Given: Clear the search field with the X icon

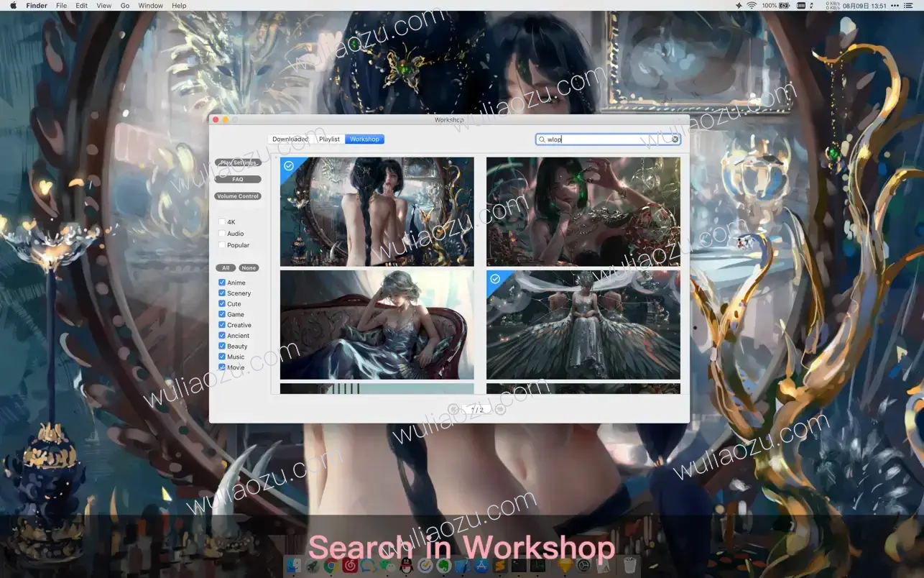Looking at the screenshot, I should [x=675, y=139].
